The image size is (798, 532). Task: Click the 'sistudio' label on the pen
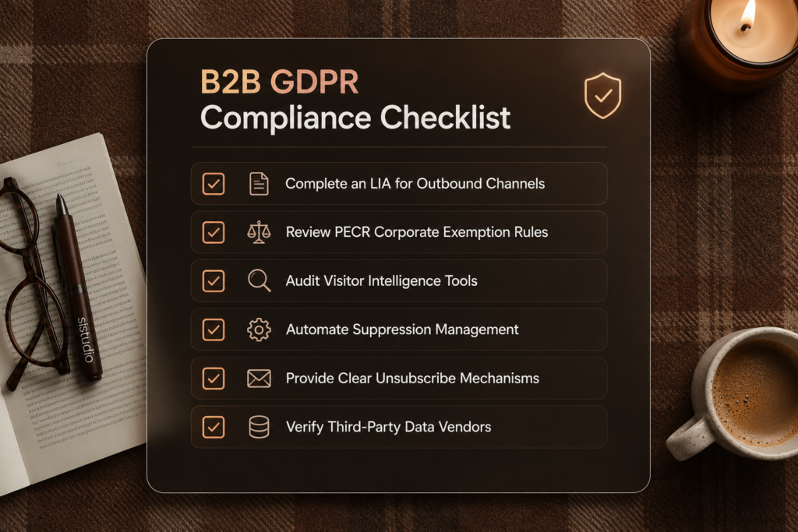(x=86, y=340)
